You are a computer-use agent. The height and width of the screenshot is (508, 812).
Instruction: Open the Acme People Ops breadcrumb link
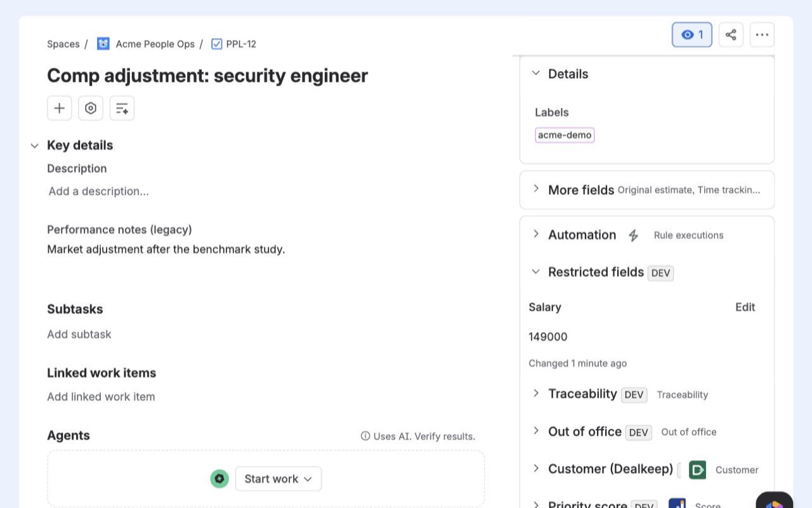(155, 44)
